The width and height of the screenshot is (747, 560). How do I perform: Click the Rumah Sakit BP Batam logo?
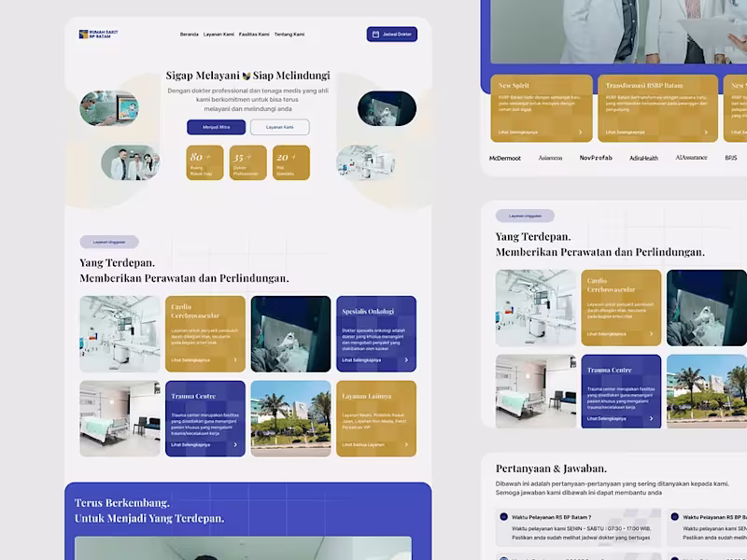tap(98, 34)
